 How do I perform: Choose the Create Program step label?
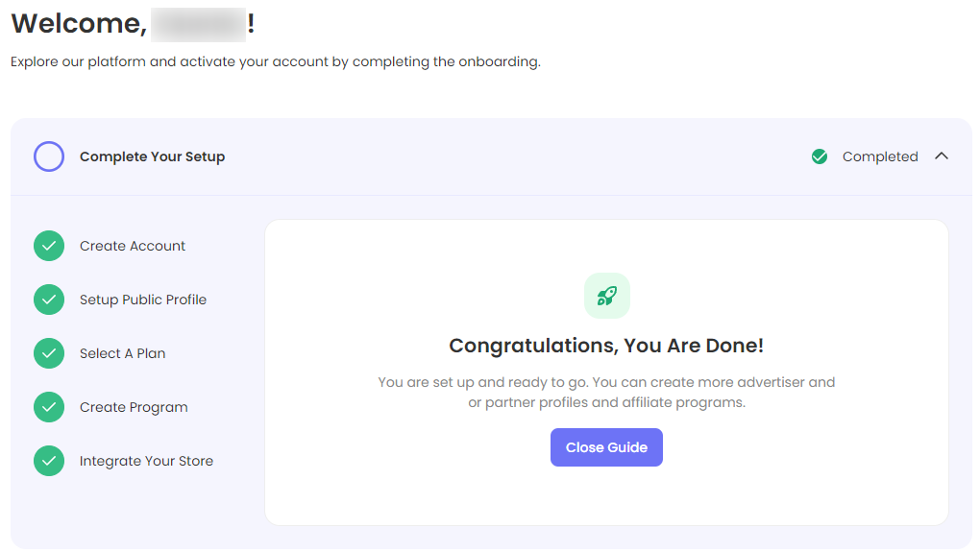[x=134, y=407]
